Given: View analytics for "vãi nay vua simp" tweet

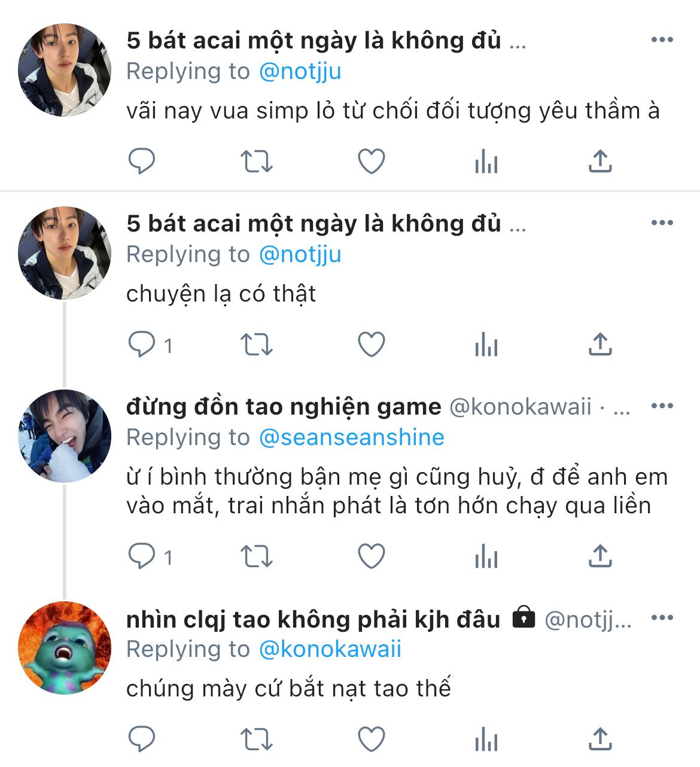Looking at the screenshot, I should (486, 162).
